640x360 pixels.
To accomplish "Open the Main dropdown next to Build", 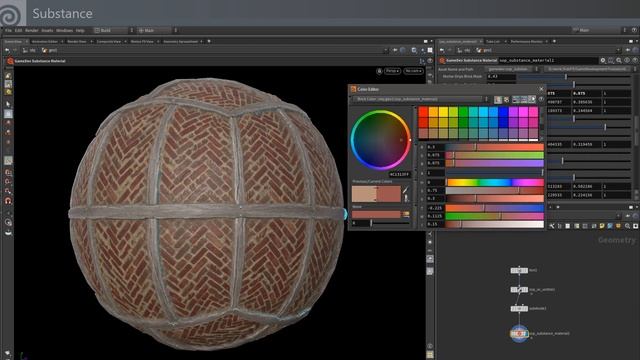I will (157, 30).
